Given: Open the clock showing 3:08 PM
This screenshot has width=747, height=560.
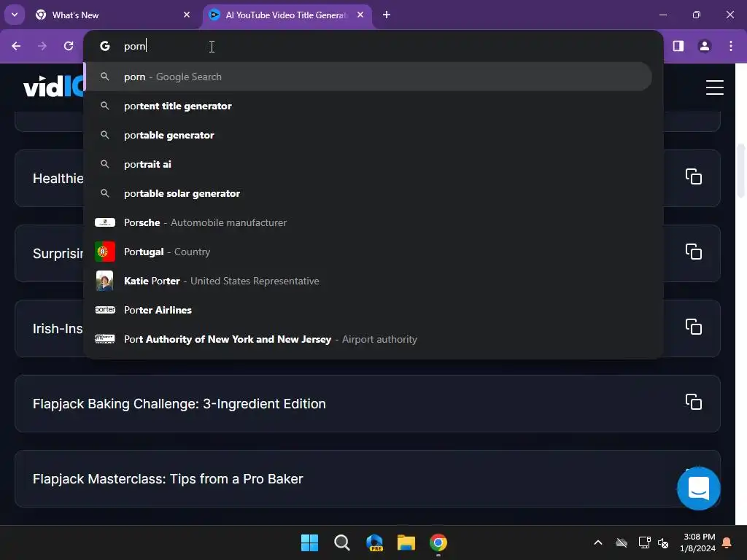Looking at the screenshot, I should pos(698,542).
